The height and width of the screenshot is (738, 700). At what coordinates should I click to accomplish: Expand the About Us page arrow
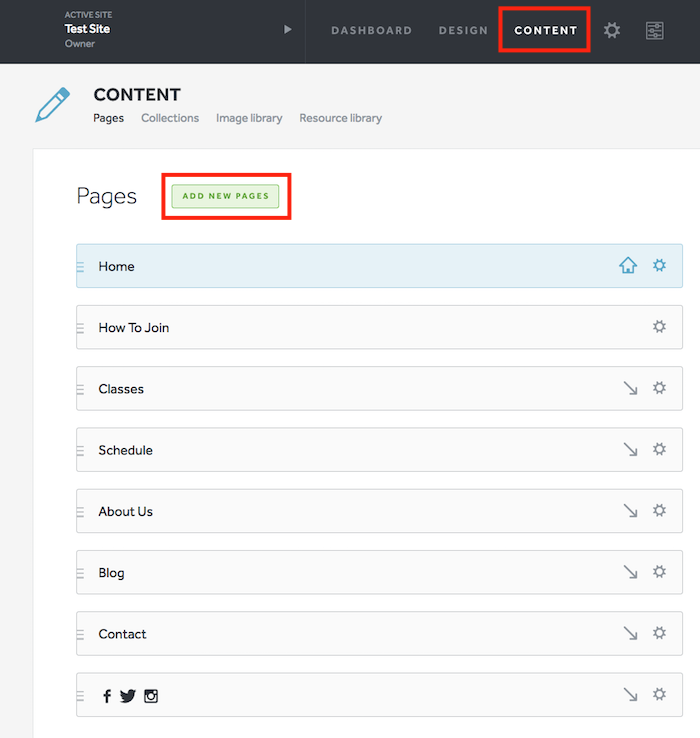pyautogui.click(x=630, y=511)
